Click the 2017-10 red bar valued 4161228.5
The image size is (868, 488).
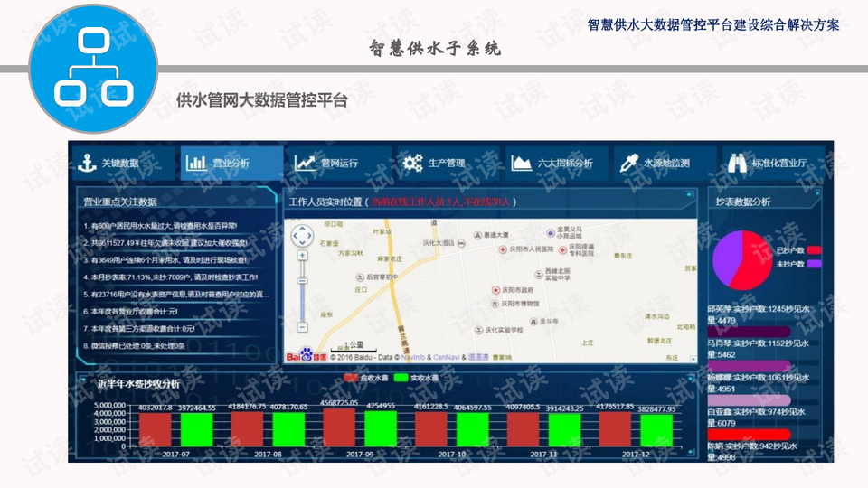[431, 428]
